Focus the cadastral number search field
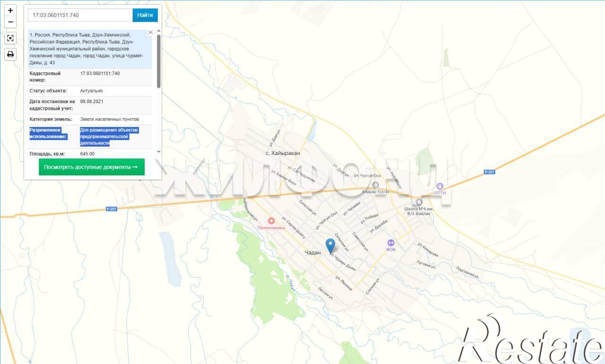Image resolution: width=605 pixels, height=364 pixels. [x=80, y=15]
